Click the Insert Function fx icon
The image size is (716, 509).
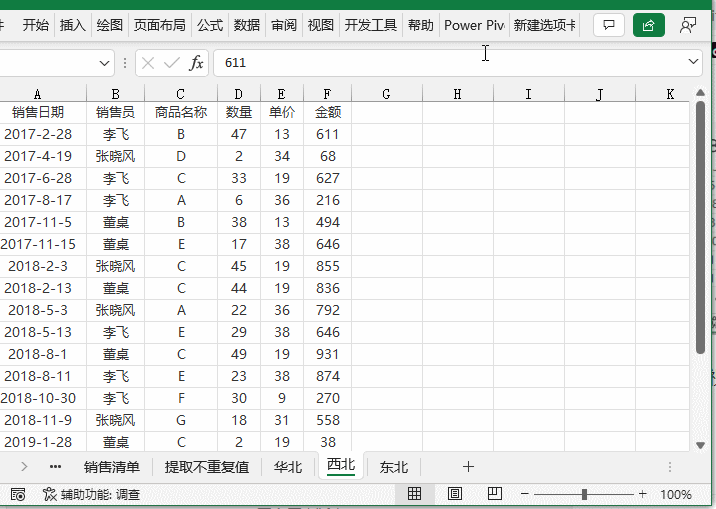196,63
